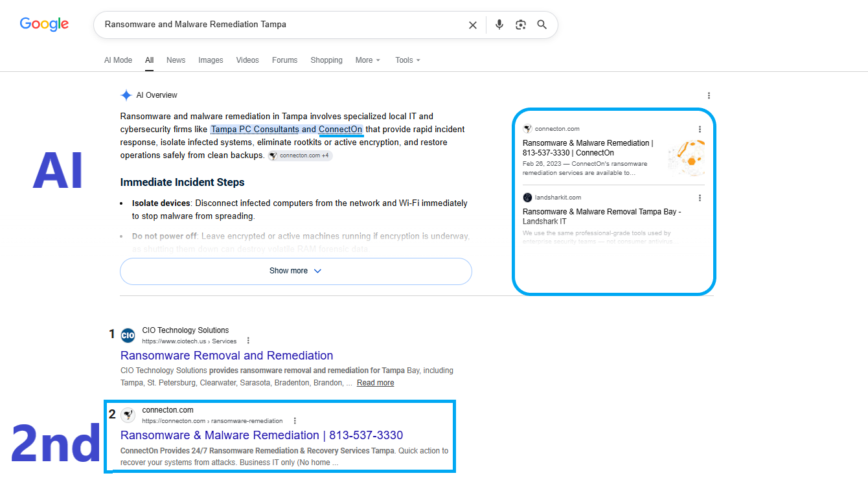Click in the search input field
The height and width of the screenshot is (480, 868).
(x=282, y=25)
